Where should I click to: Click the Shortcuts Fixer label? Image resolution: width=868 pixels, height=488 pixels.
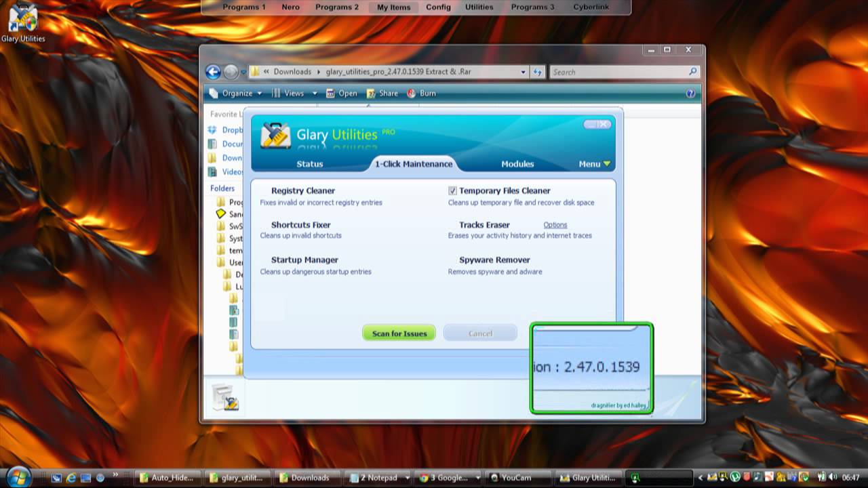coord(301,225)
